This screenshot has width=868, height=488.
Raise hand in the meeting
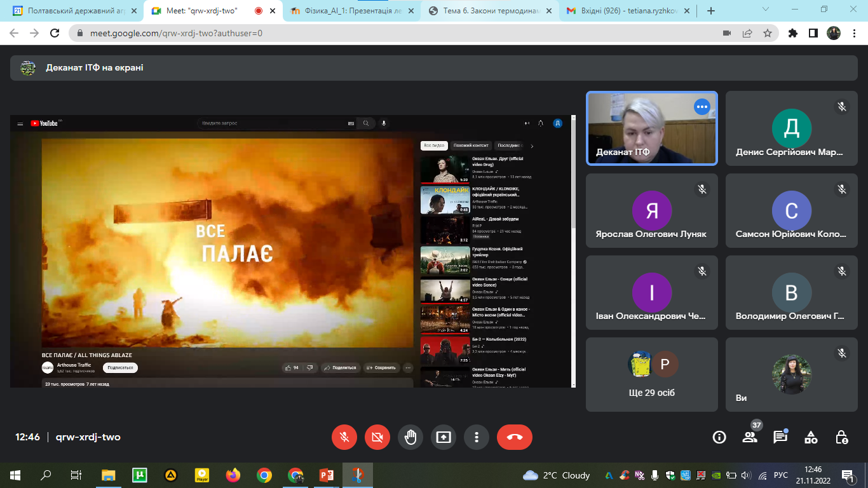(x=410, y=437)
